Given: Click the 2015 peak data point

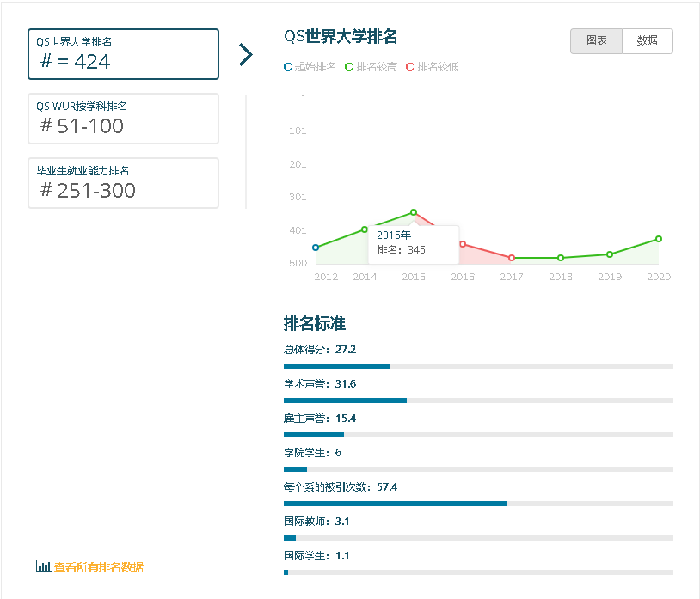Looking at the screenshot, I should (x=414, y=211).
